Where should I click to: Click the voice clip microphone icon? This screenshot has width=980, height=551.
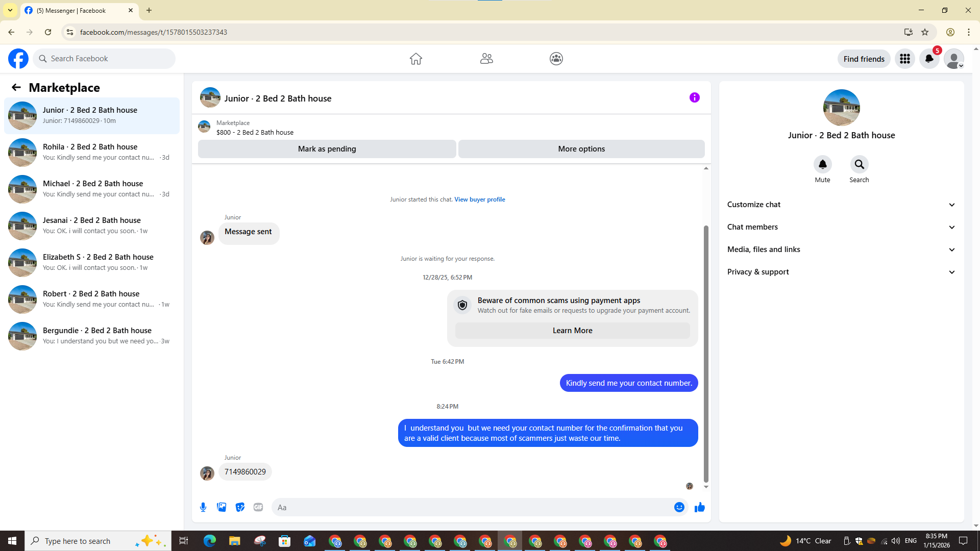tap(203, 507)
